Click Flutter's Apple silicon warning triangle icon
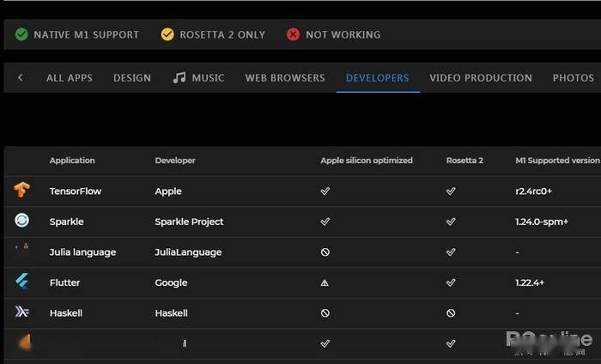Screen dimensions: 601x364 click(x=325, y=282)
